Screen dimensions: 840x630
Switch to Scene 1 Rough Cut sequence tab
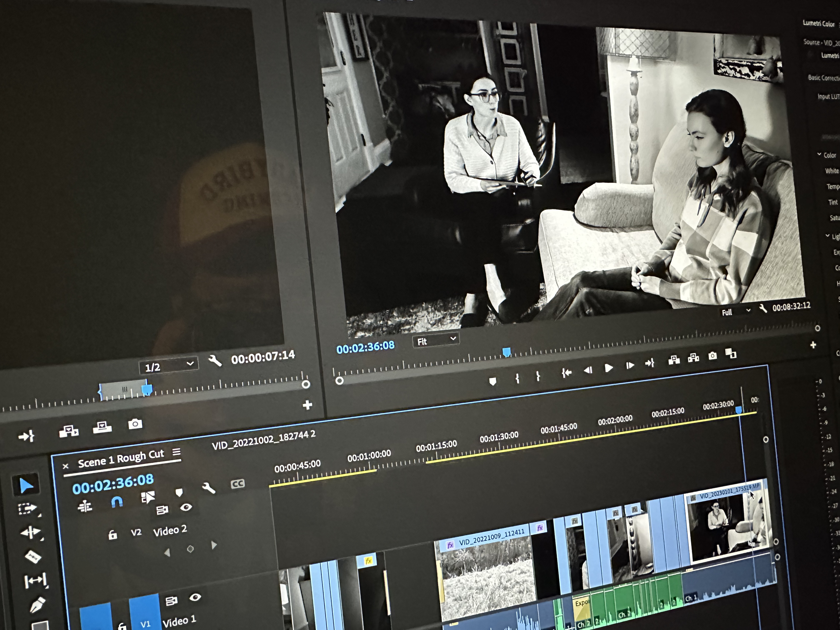(121, 458)
